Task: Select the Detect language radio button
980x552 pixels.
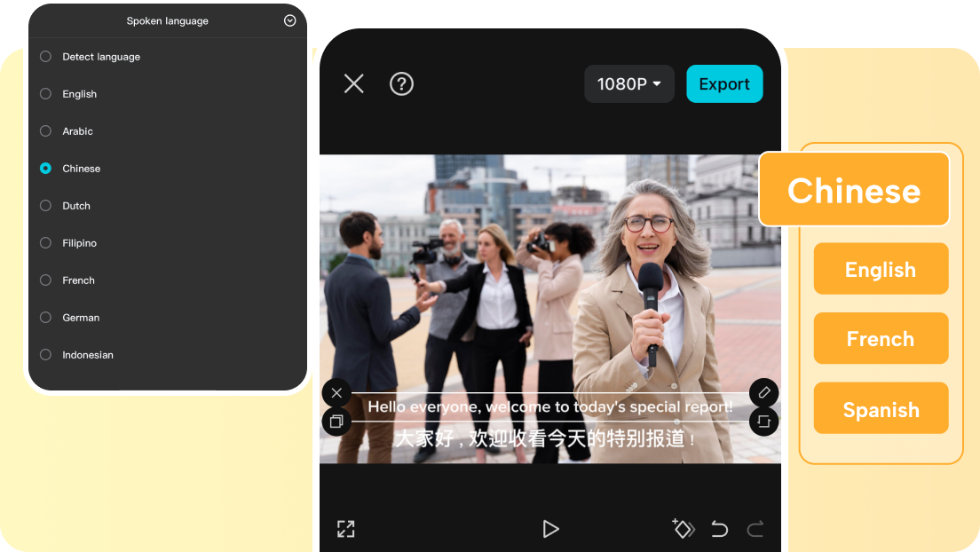Action: point(45,56)
